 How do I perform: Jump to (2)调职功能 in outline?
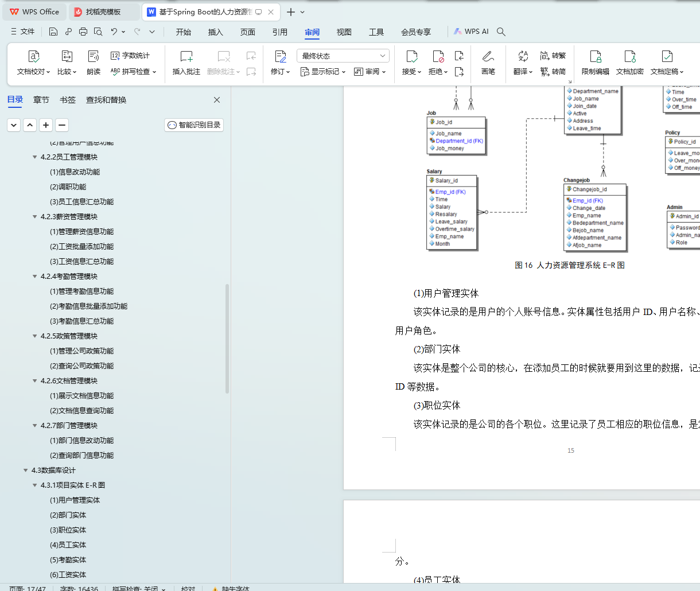point(68,187)
